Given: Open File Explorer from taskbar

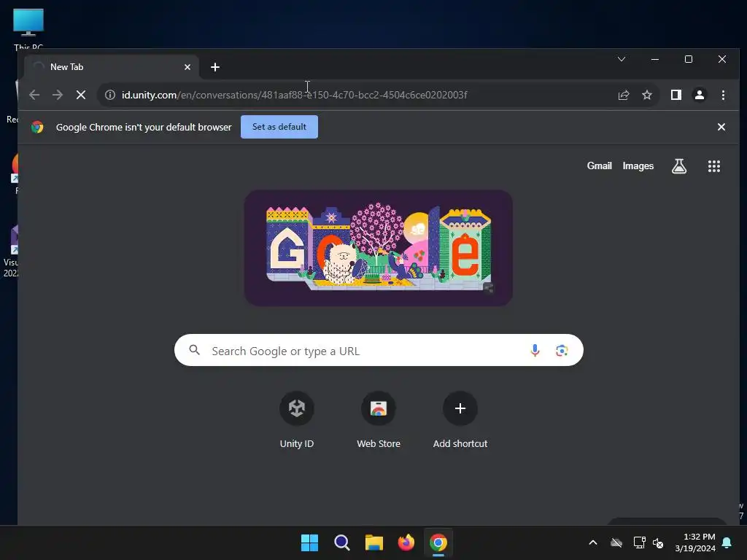Looking at the screenshot, I should [374, 542].
